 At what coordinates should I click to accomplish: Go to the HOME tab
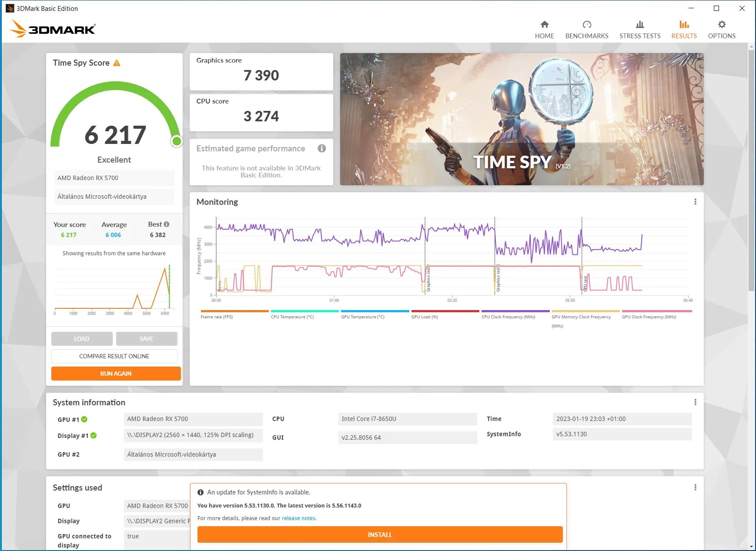click(544, 30)
